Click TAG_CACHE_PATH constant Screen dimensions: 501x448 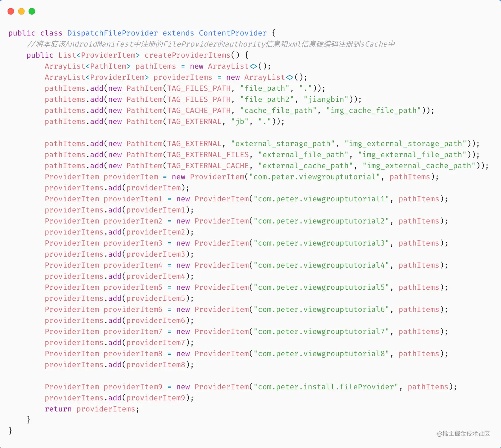click(x=199, y=111)
